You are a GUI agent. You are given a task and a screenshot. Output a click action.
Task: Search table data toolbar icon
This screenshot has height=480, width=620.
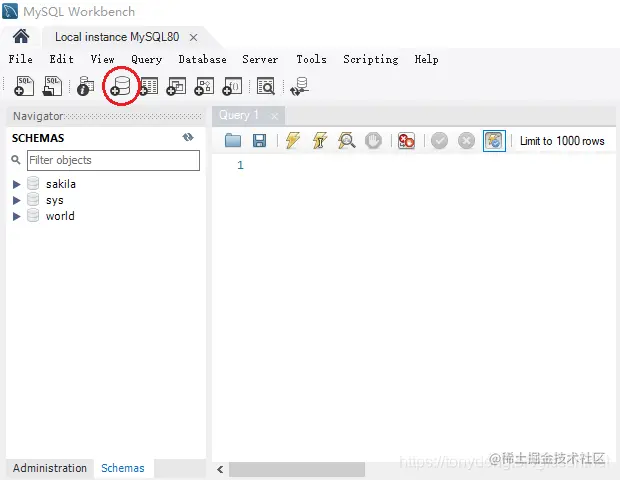pyautogui.click(x=266, y=86)
